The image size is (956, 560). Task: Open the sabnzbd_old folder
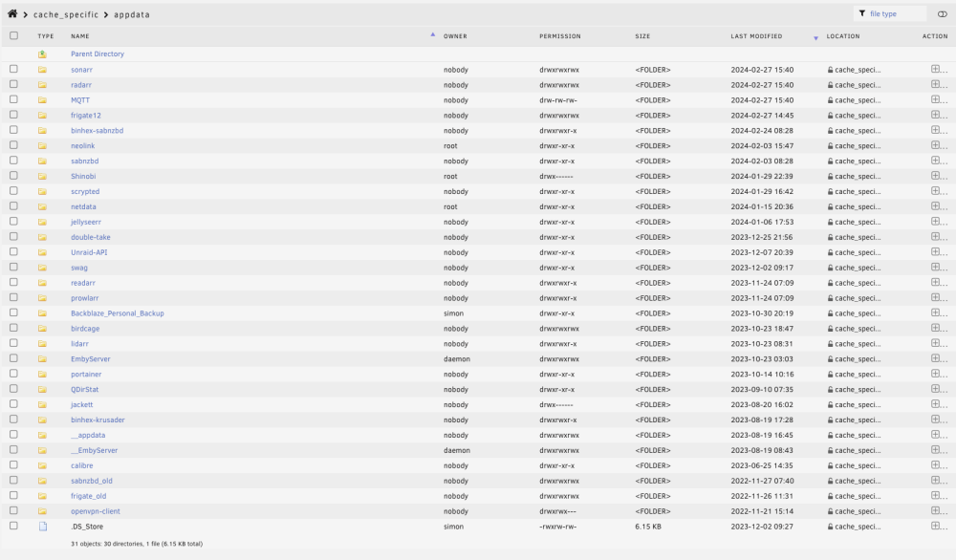pos(92,481)
